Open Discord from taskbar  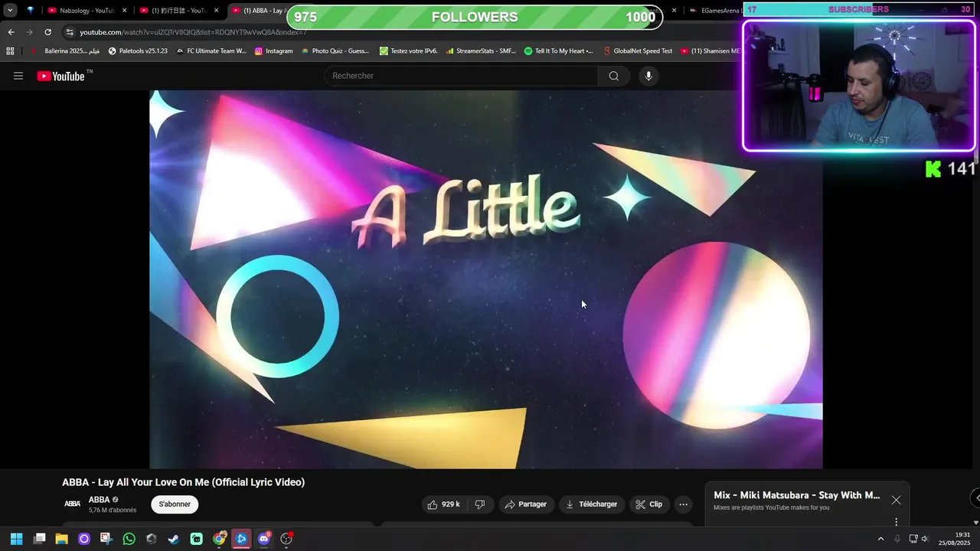pos(264,539)
